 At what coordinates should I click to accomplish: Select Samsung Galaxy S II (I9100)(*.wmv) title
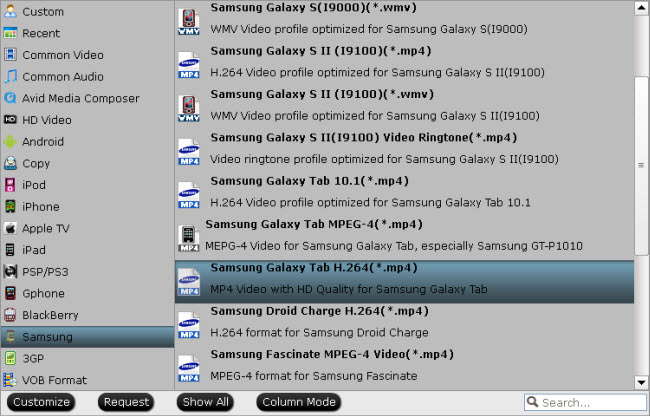click(322, 94)
